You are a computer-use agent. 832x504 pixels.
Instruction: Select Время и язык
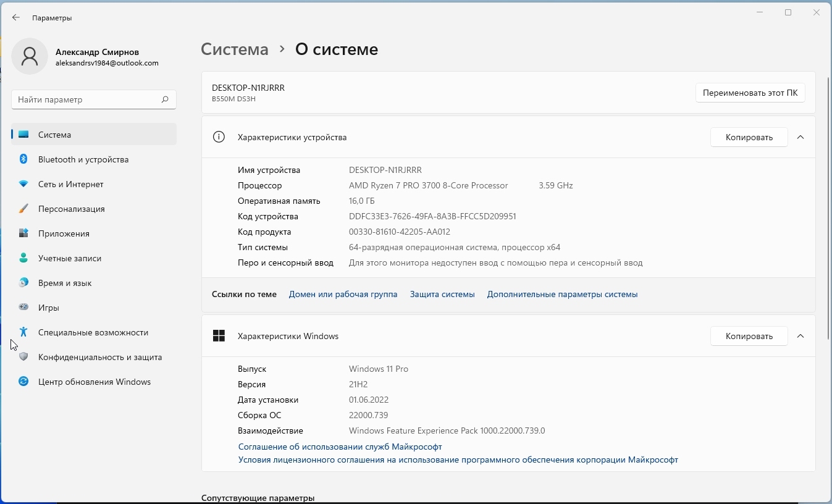(94, 283)
